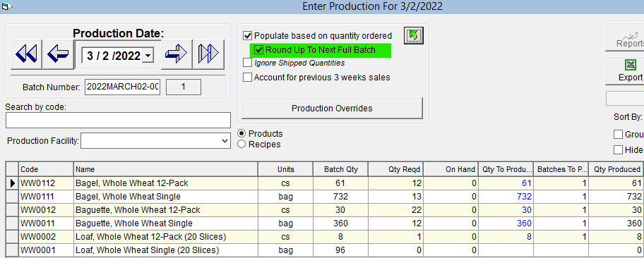Uncheck Round Up To Next Full Batch
The height and width of the screenshot is (258, 644).
[x=258, y=50]
